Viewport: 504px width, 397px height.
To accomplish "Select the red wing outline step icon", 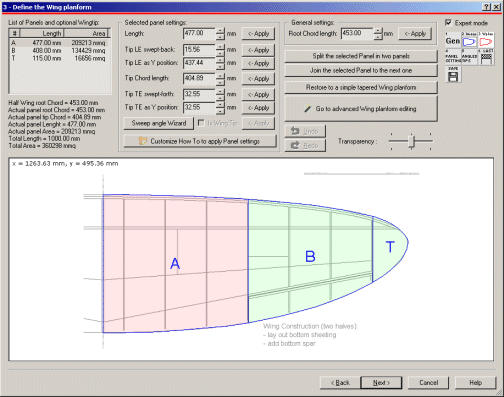I will click(486, 40).
